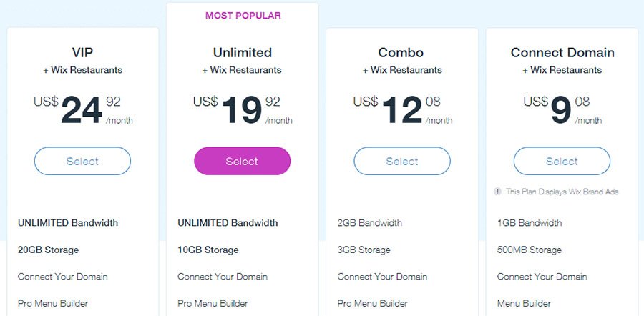The height and width of the screenshot is (316, 644).
Task: Select the Combo plan button
Action: (x=401, y=161)
